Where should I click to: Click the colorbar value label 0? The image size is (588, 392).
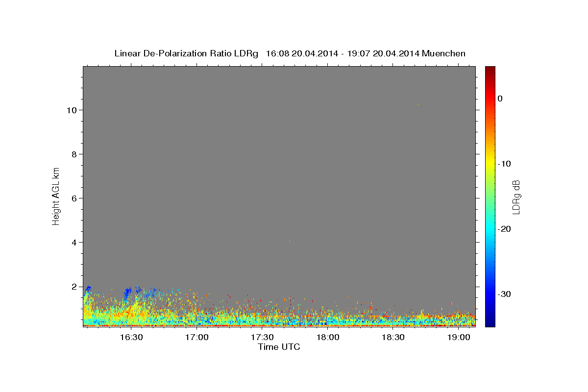(x=500, y=98)
